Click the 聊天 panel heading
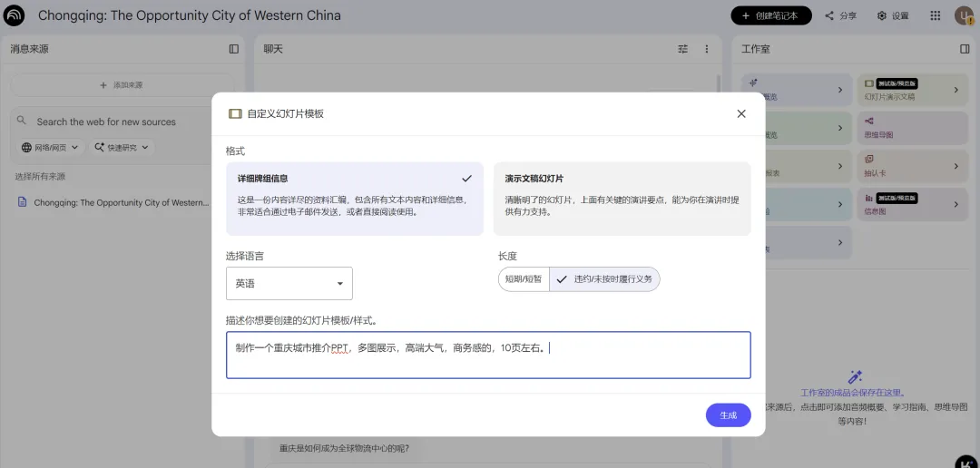The image size is (980, 468). (273, 49)
